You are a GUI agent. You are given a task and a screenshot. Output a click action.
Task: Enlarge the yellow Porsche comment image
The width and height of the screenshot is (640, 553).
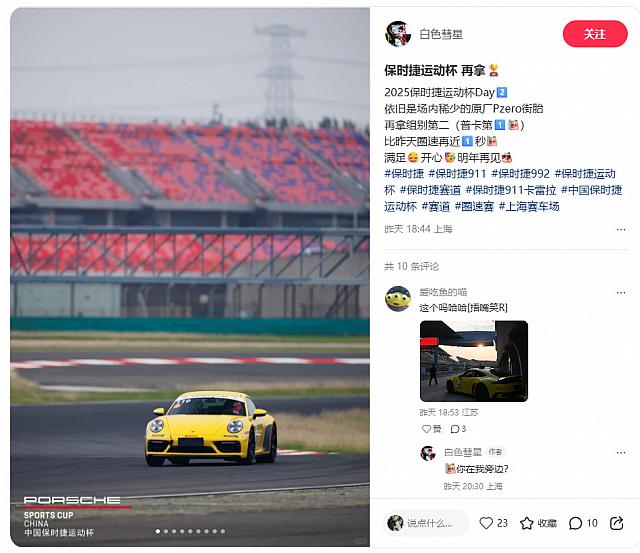[x=473, y=361]
